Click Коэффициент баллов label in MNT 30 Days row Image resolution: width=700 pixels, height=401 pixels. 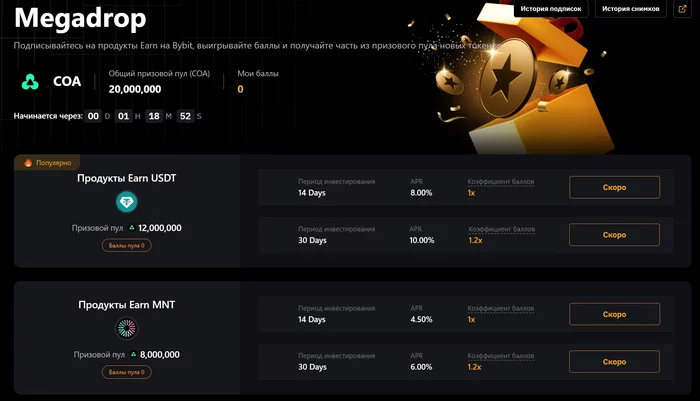(500, 356)
